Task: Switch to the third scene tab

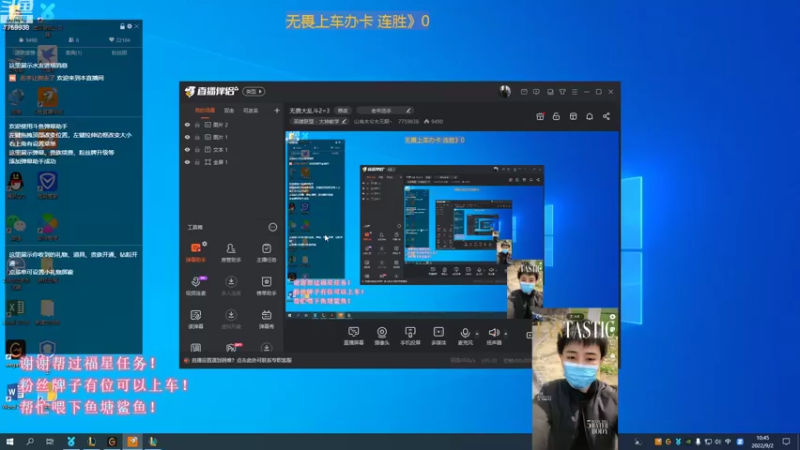Action: coord(251,110)
